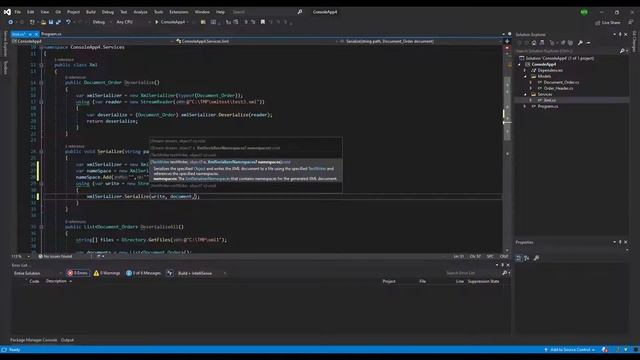Open the Edit menu
The height and width of the screenshot is (360, 640).
31,12
